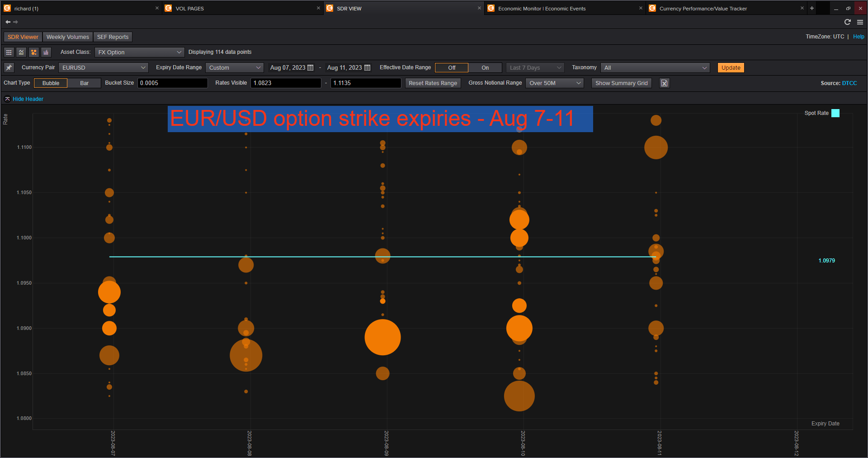Switch Chart Type to Bar

(84, 83)
